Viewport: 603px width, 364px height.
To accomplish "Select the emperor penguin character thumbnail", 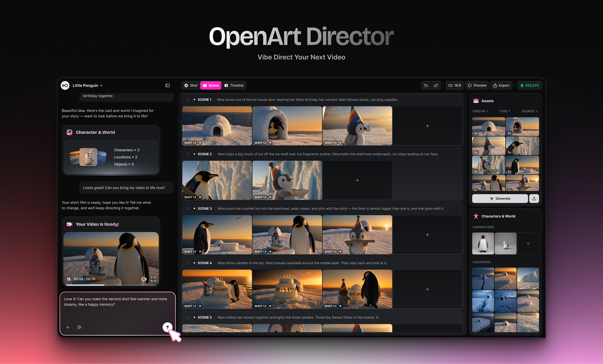I will (x=483, y=243).
